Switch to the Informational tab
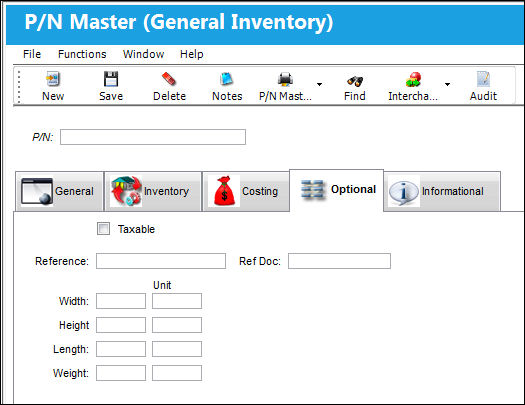 point(442,191)
